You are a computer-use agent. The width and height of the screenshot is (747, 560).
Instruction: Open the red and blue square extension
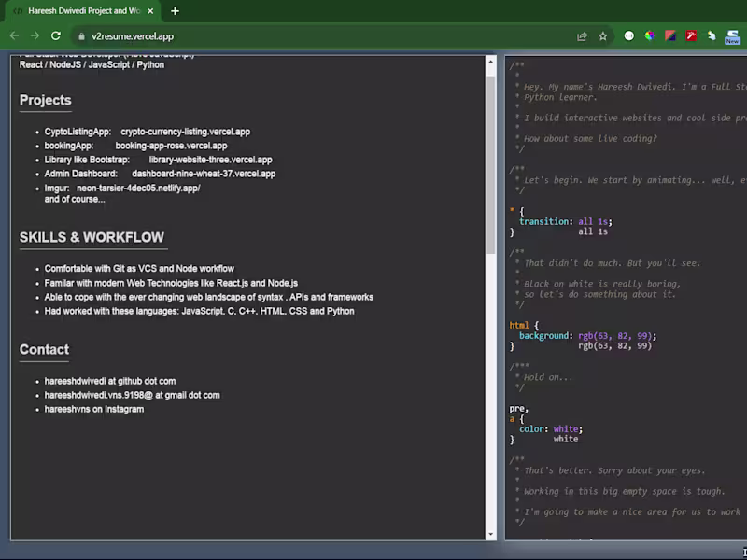click(670, 36)
